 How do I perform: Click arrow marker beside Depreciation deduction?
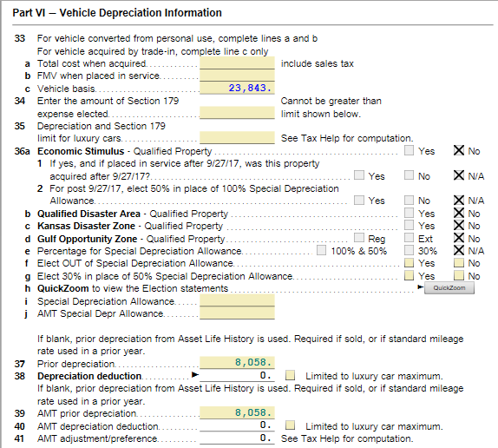(195, 375)
